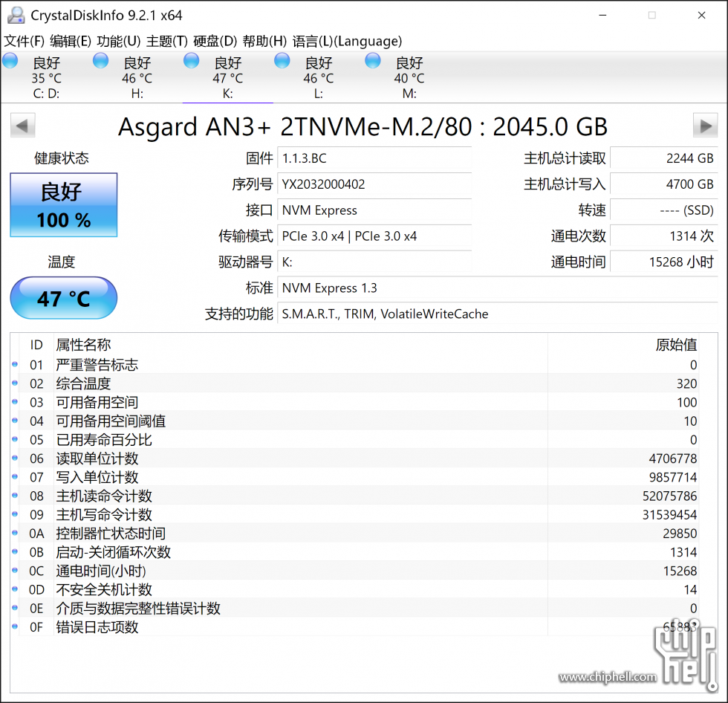Screen dimensions: 728x703
Task: Click status dot for attribute 05 已用寿命百分比
Action: (x=15, y=439)
